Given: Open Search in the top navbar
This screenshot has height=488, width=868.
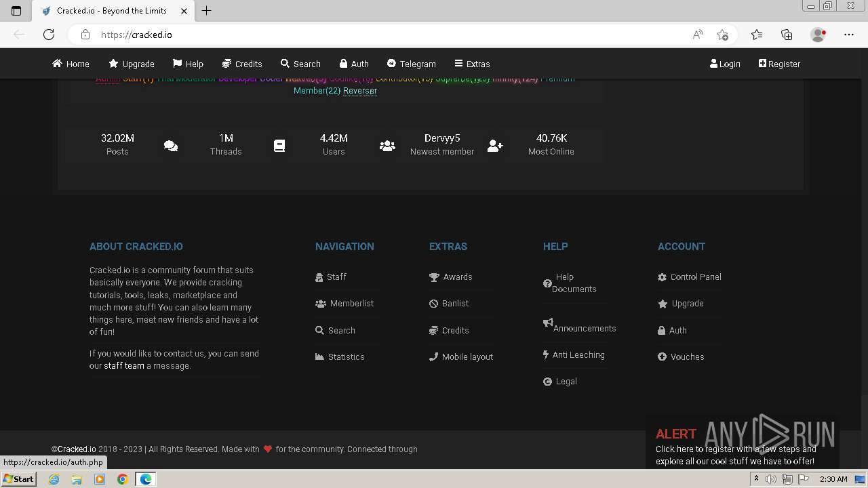Looking at the screenshot, I should click(300, 64).
